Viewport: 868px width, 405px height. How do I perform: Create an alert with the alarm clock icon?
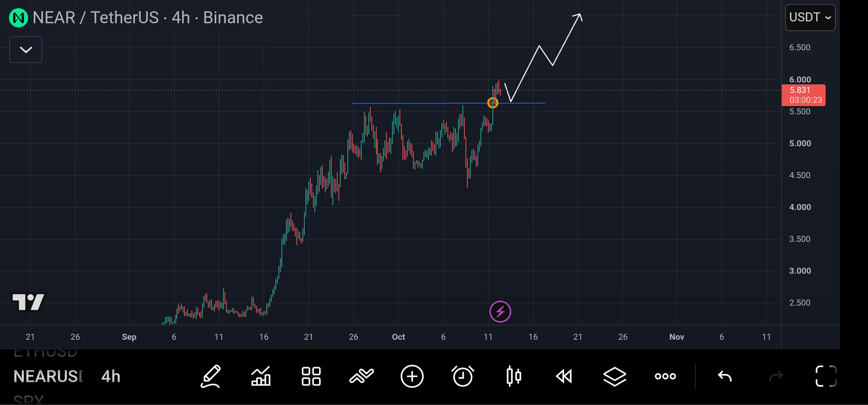[x=463, y=376]
